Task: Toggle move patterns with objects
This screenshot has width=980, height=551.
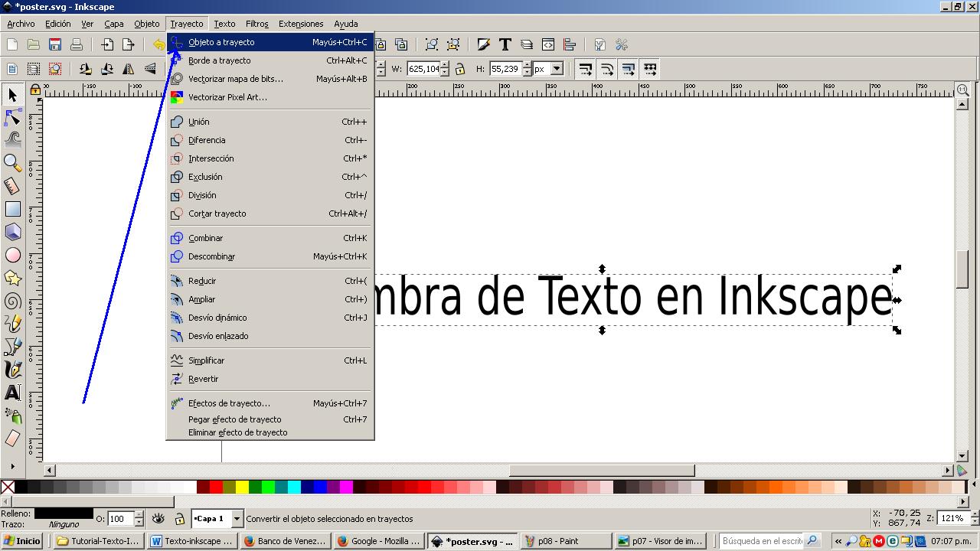Action: coord(649,69)
